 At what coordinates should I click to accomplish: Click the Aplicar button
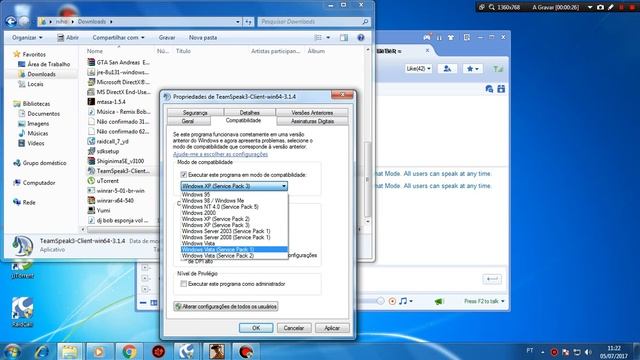point(332,328)
